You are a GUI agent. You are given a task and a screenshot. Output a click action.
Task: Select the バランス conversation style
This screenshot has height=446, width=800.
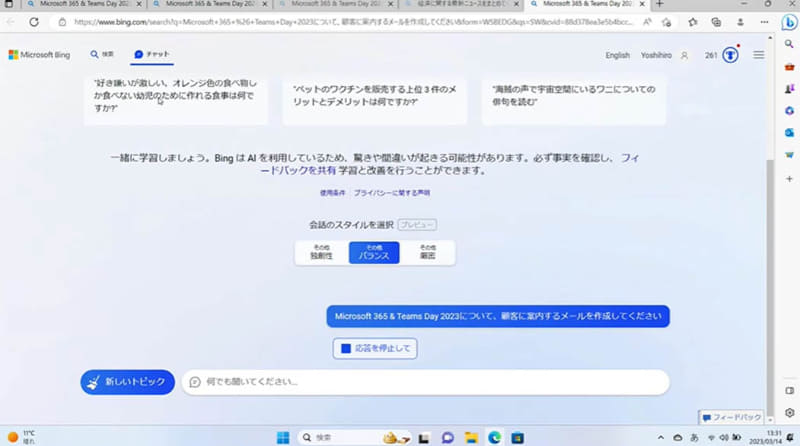(374, 253)
